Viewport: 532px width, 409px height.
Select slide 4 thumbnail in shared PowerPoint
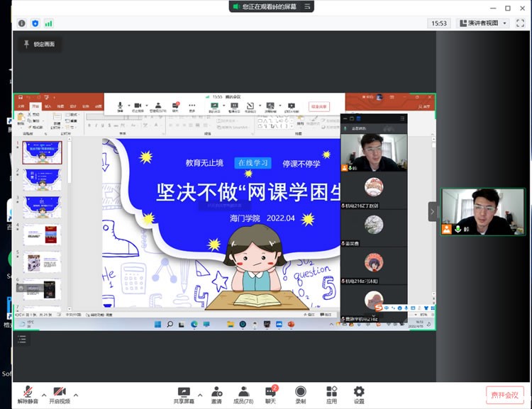pyautogui.click(x=42, y=235)
